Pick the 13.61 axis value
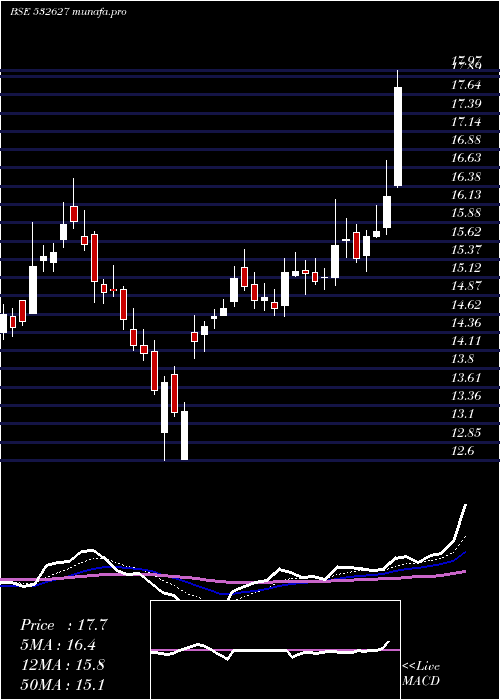The height and width of the screenshot is (700, 500). click(x=466, y=377)
